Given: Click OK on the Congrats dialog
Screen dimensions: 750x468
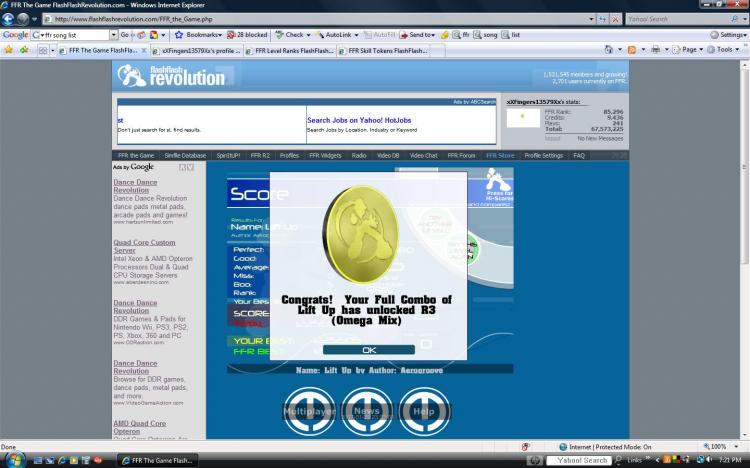Looking at the screenshot, I should 369,350.
